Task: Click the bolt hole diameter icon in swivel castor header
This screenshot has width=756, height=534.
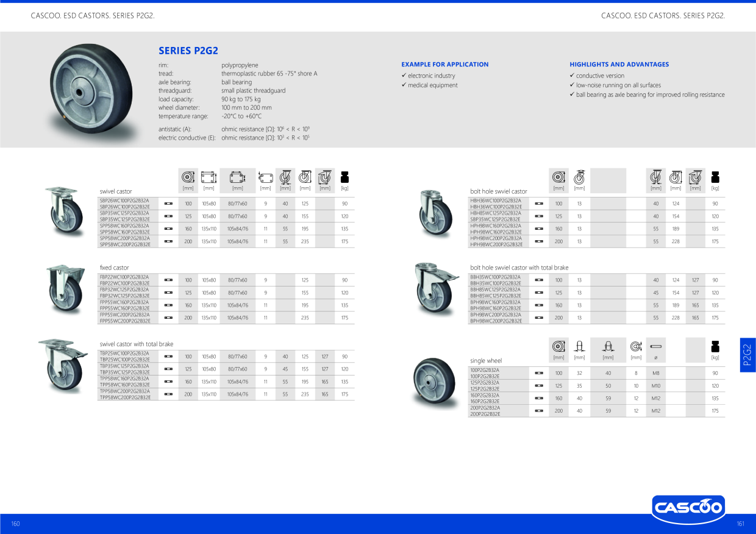Action: [x=265, y=177]
